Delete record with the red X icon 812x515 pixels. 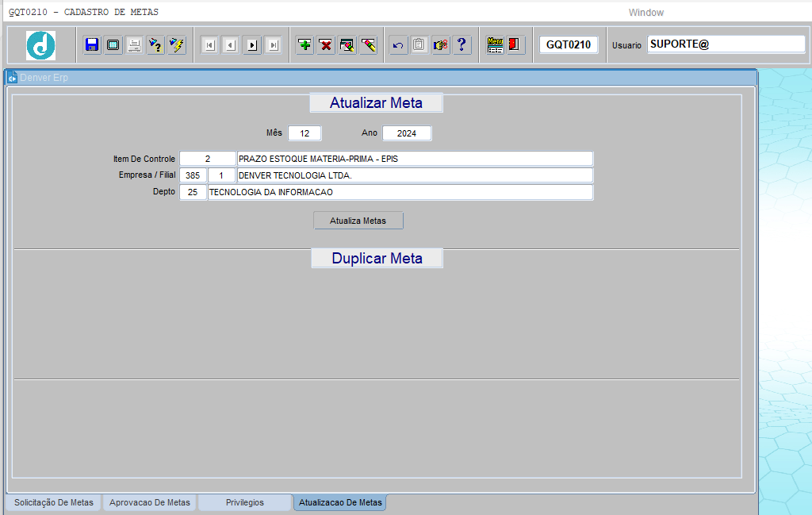[x=326, y=45]
